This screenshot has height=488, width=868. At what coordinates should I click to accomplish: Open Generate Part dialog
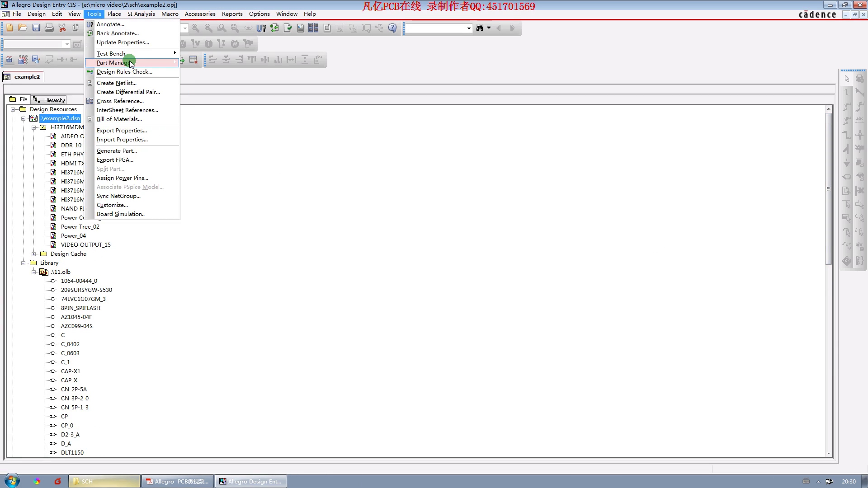coord(116,150)
